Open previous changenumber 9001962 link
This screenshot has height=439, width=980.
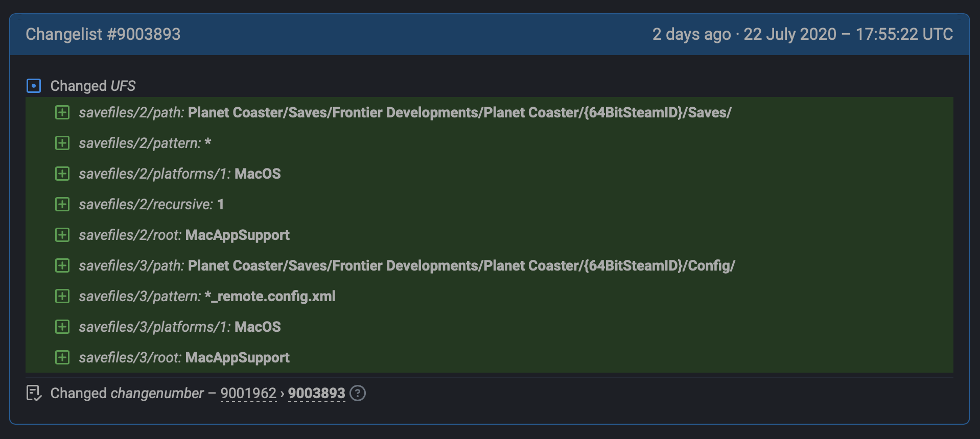point(248,393)
